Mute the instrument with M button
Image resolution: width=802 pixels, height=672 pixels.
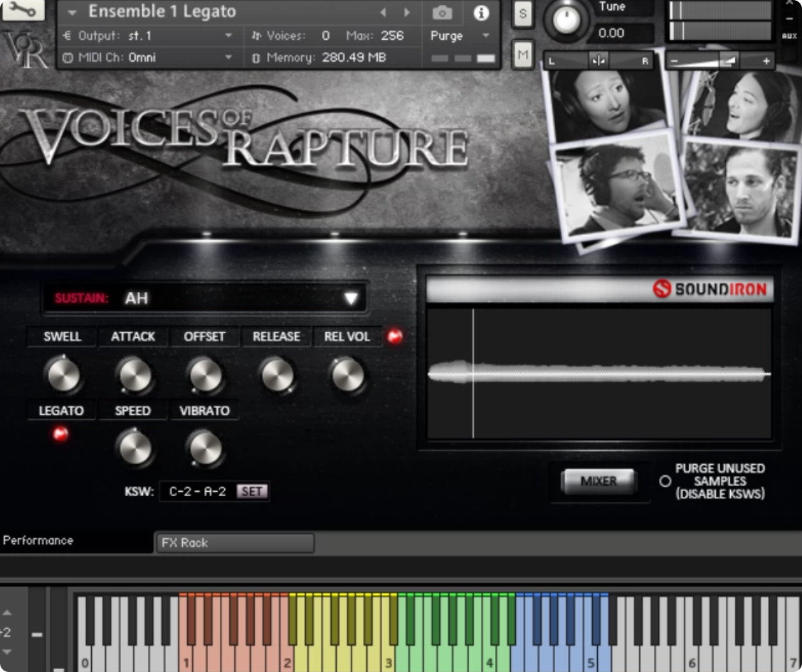coord(523,53)
